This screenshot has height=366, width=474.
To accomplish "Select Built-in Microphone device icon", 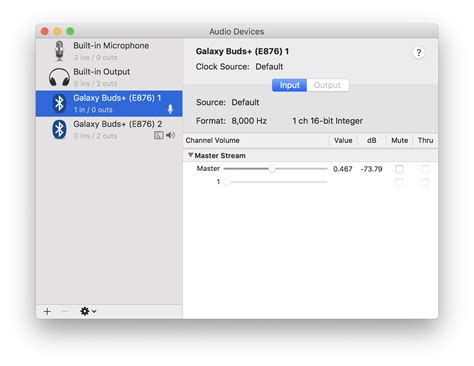I will tap(59, 51).
